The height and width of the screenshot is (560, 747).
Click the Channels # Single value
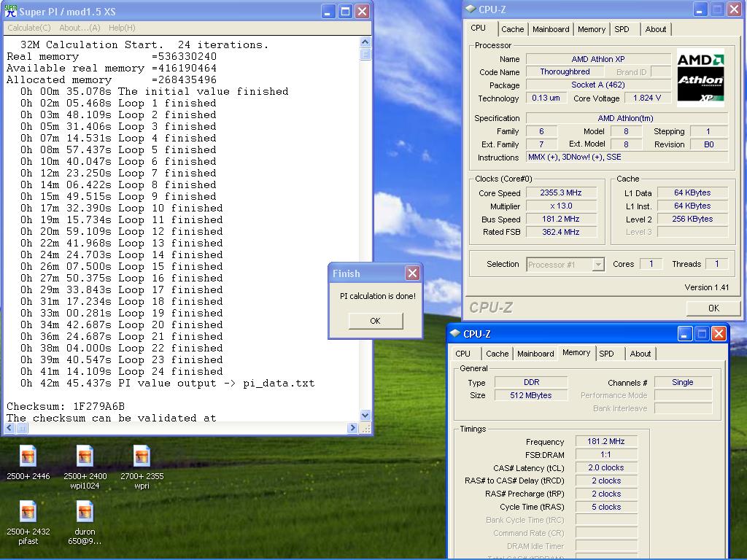coord(683,382)
